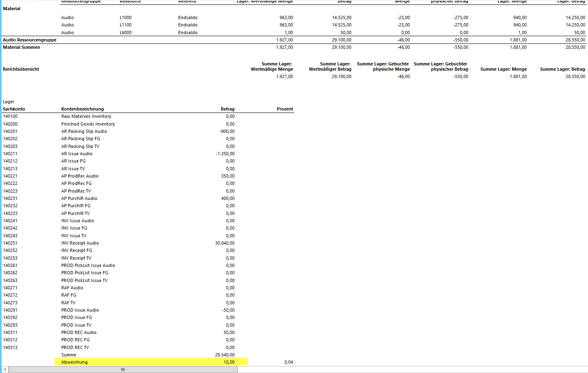The width and height of the screenshot is (588, 373).
Task: Click the AR Issue Audio amount -1.350,00
Action: tap(225, 154)
